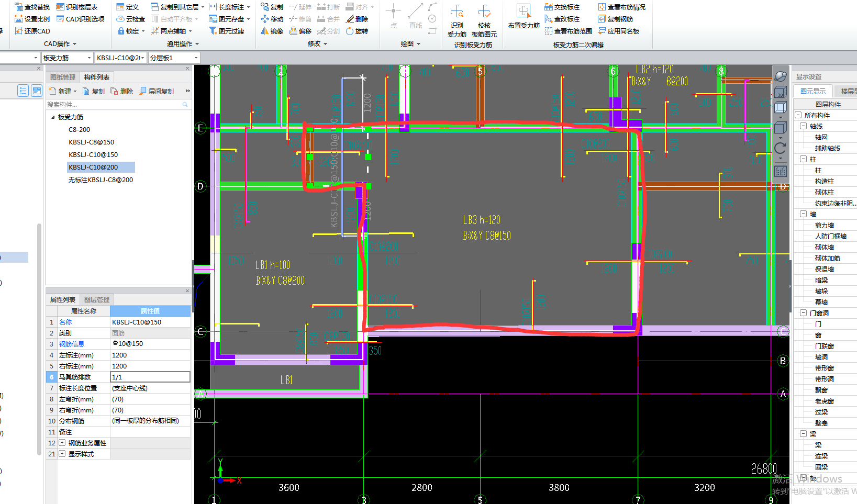
Task: Collapse the 轴线 layer group
Action: tap(803, 126)
